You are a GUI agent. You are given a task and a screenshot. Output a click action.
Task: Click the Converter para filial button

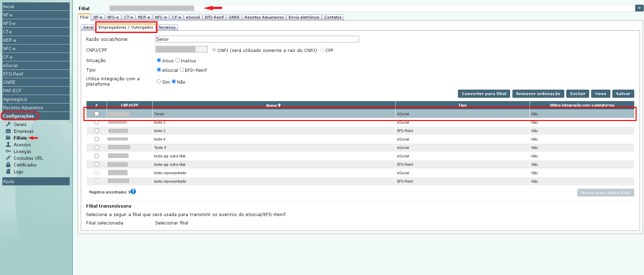point(484,94)
